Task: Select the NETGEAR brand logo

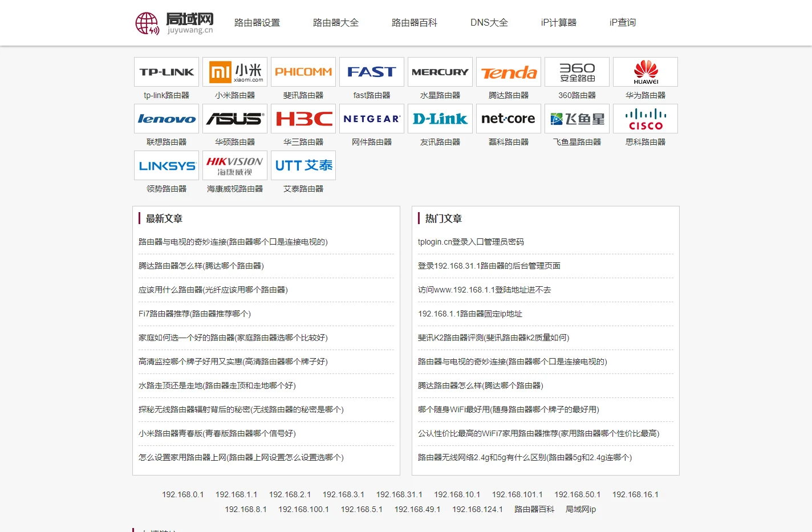Action: click(x=372, y=119)
